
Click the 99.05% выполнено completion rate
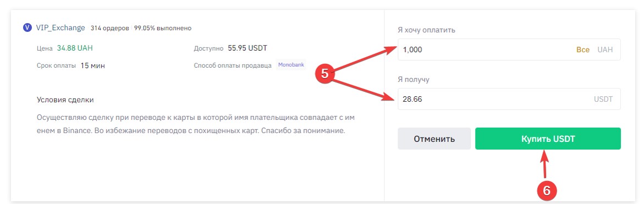pyautogui.click(x=163, y=28)
